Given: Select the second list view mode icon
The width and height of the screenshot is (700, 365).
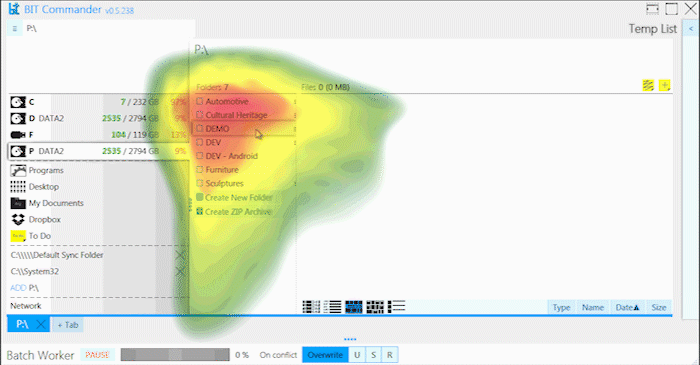Looking at the screenshot, I should click(332, 307).
